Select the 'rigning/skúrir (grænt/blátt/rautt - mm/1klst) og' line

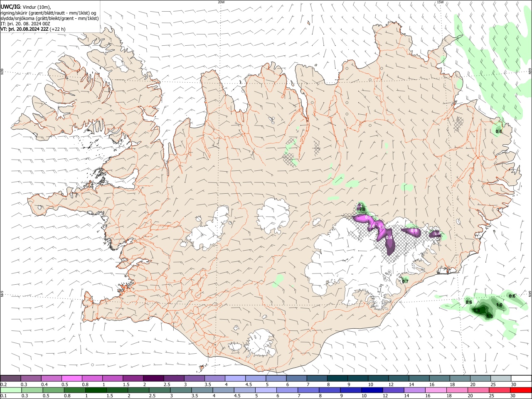[x=48, y=12]
